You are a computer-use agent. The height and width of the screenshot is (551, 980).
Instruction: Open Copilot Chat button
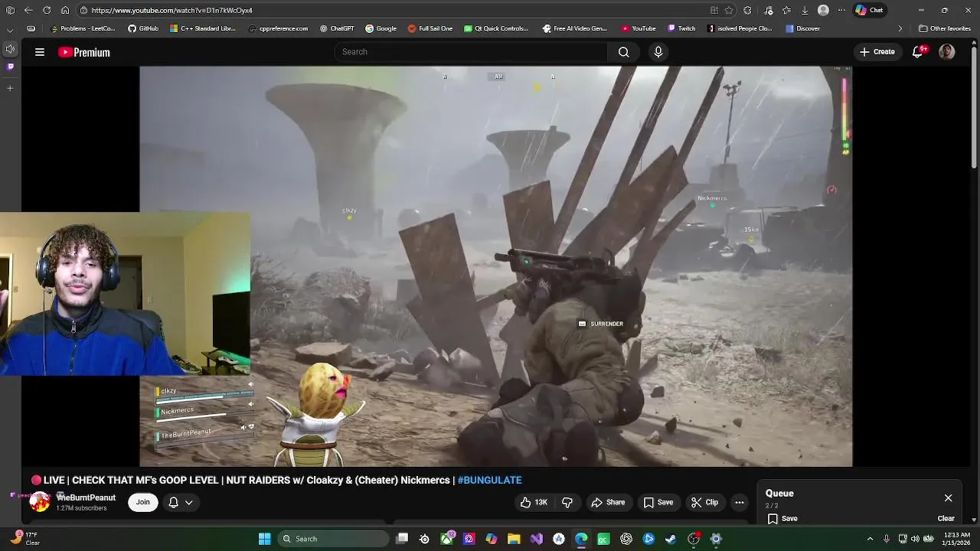871,10
